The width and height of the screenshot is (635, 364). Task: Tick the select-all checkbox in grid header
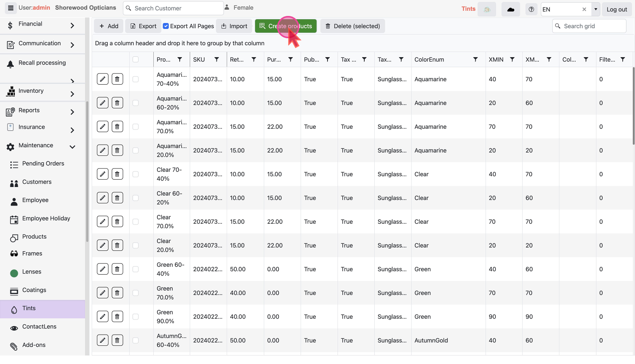136,59
